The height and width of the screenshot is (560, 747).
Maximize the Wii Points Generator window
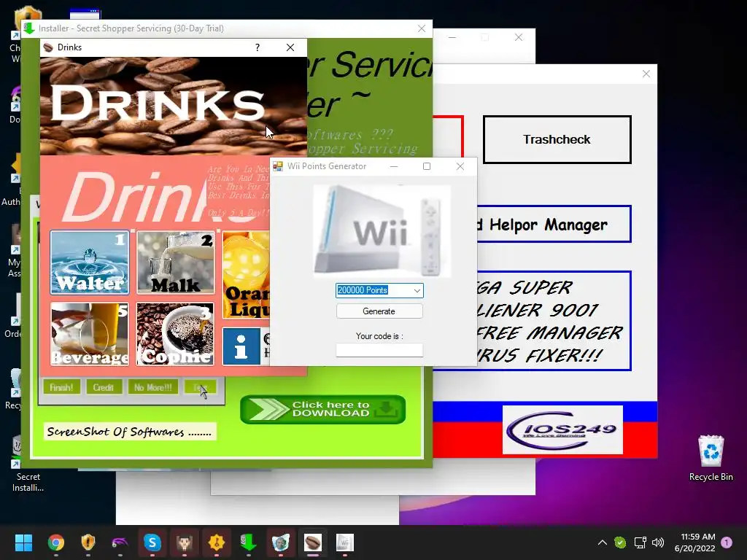[427, 166]
